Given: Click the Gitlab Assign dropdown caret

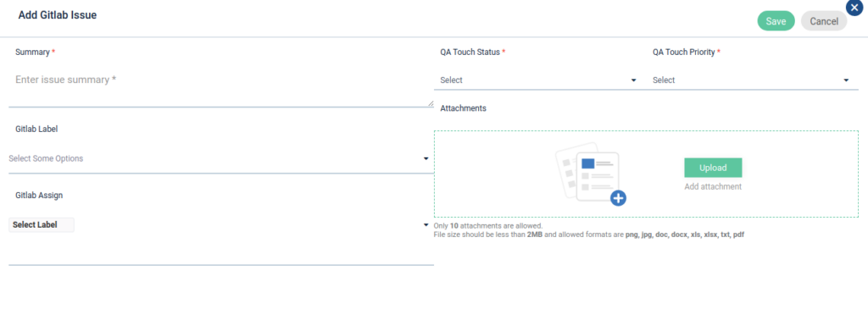Looking at the screenshot, I should point(426,225).
